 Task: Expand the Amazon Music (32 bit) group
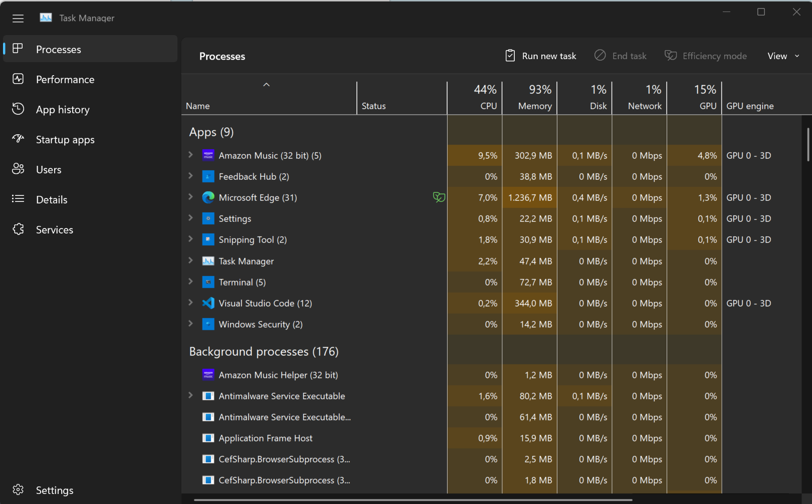[190, 155]
